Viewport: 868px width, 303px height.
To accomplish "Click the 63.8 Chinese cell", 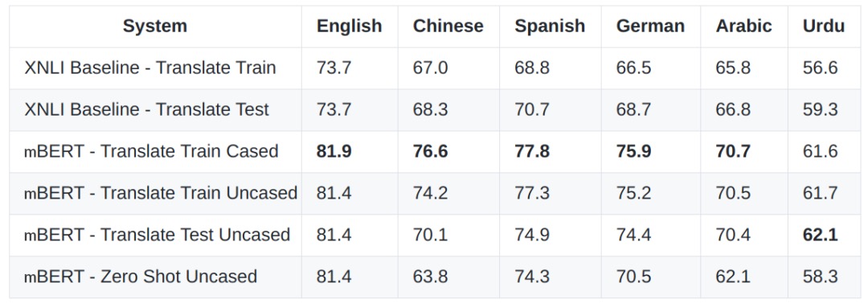I will pos(430,276).
